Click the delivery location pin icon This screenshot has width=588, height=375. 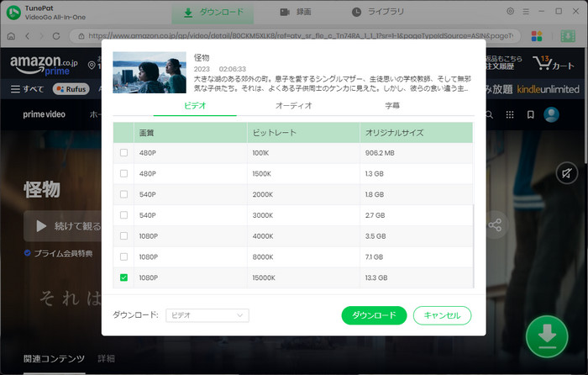point(92,66)
